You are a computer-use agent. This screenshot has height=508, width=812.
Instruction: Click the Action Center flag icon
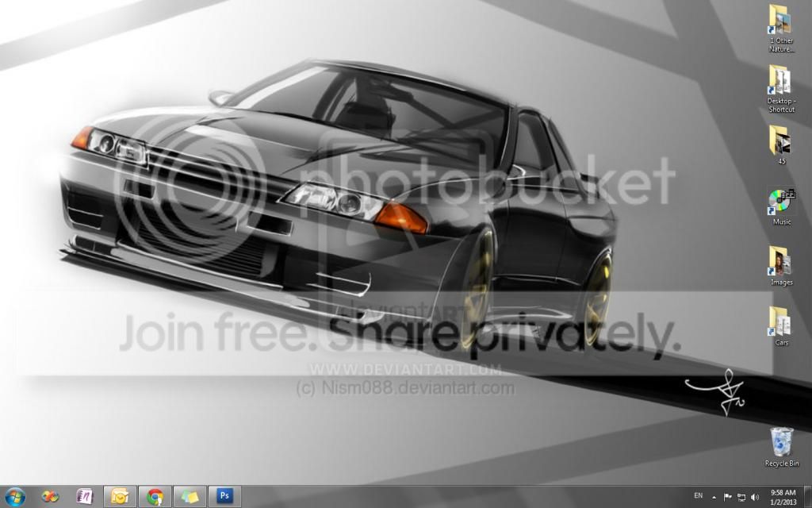pos(728,497)
